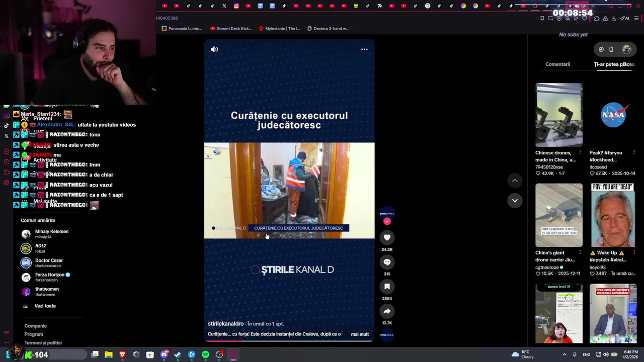
Task: Click the browser translate page icon
Action: click(x=568, y=18)
